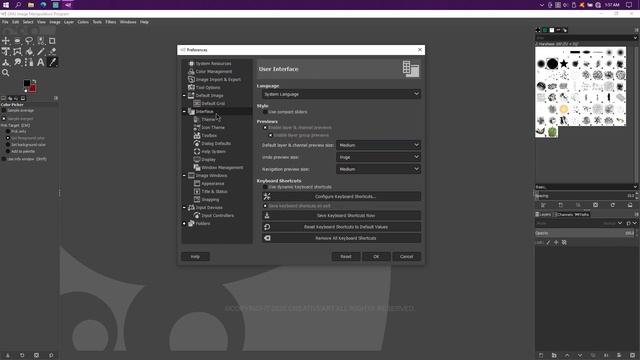Click Remove All Keyboard Shortcuts icon

[267, 238]
